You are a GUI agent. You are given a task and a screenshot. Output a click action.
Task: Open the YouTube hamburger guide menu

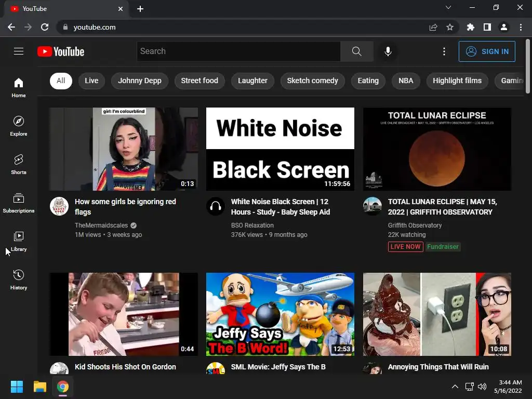(19, 51)
